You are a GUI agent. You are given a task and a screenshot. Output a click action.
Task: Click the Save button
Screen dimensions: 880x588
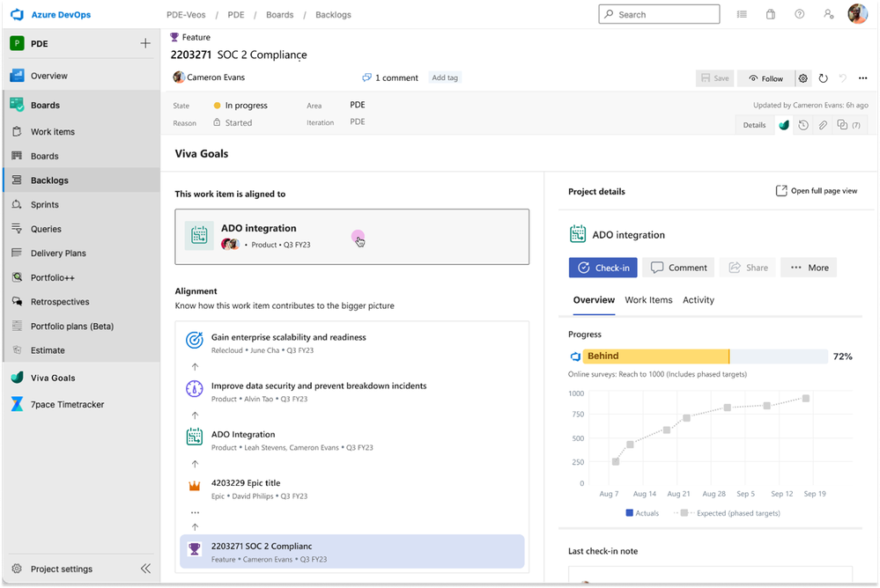pyautogui.click(x=714, y=78)
